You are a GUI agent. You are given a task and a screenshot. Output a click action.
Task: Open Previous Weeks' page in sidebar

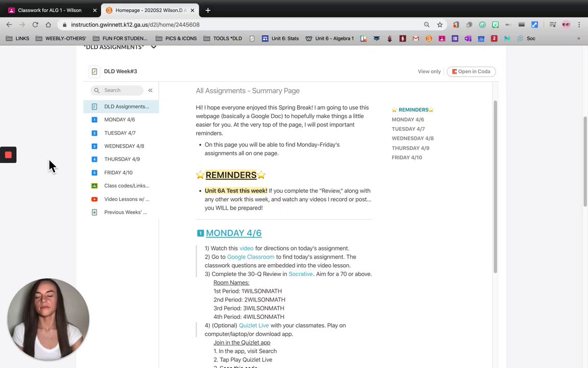(x=121, y=213)
